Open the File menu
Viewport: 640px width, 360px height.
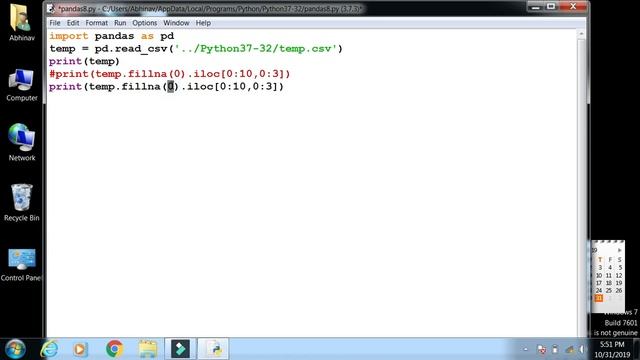55,23
